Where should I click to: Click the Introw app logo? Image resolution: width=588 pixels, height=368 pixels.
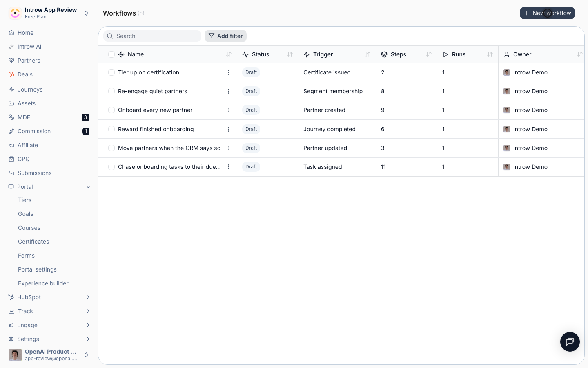click(x=15, y=13)
